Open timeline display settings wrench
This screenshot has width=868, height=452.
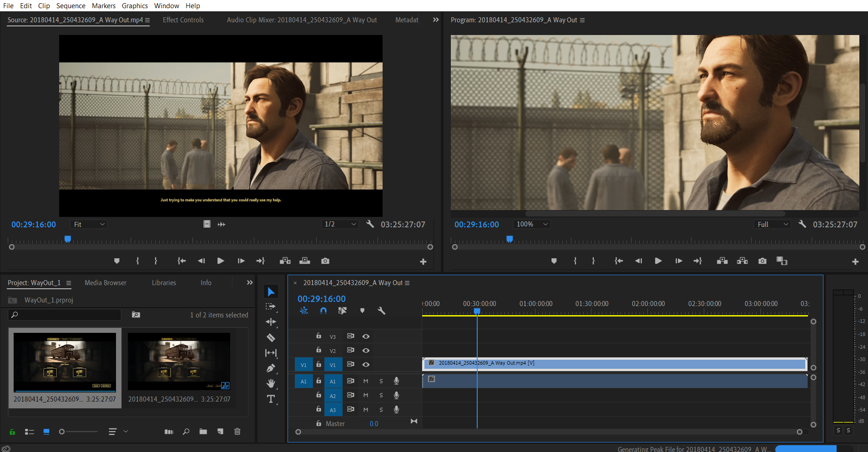(x=382, y=311)
